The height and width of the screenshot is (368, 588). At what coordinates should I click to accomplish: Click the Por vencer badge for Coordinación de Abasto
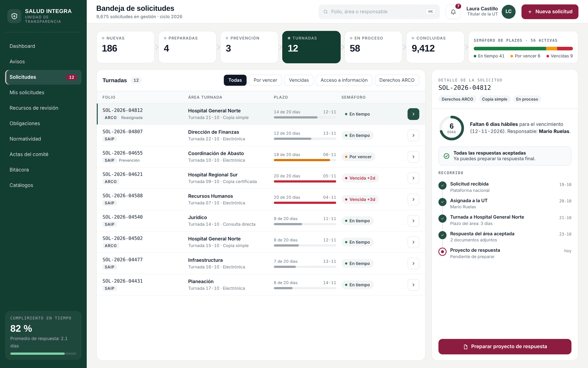coord(358,157)
